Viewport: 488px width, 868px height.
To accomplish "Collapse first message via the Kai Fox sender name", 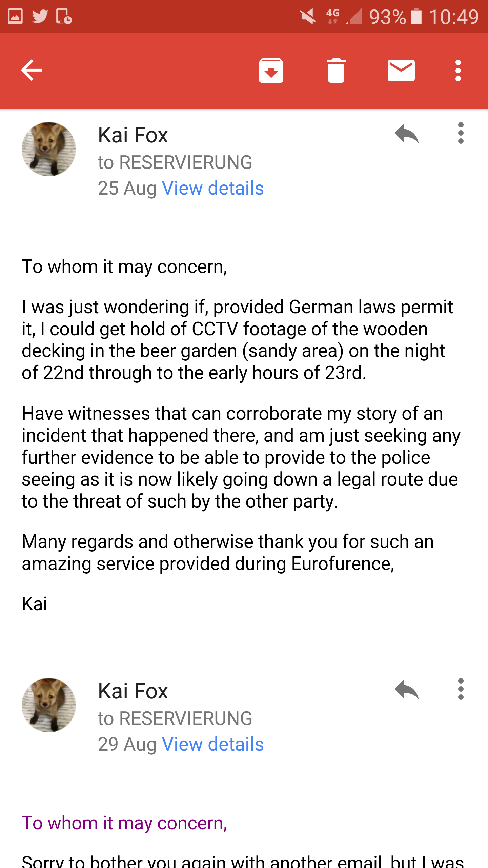I will [x=133, y=135].
